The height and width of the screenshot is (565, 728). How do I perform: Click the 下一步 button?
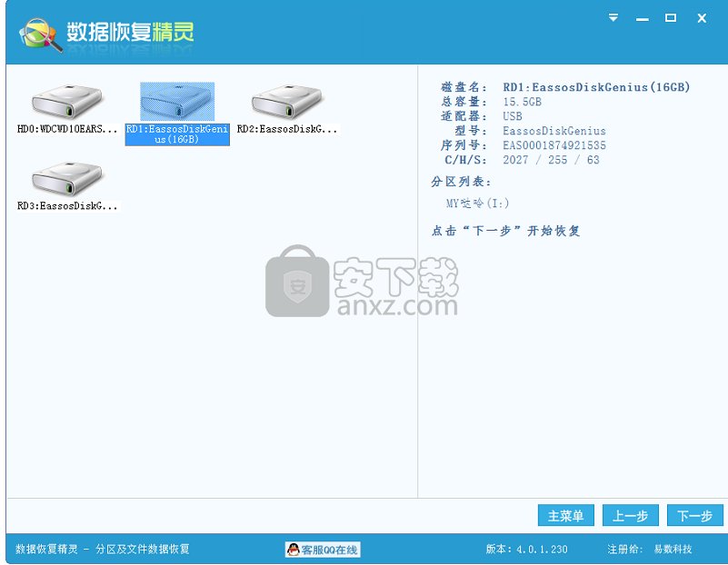695,515
